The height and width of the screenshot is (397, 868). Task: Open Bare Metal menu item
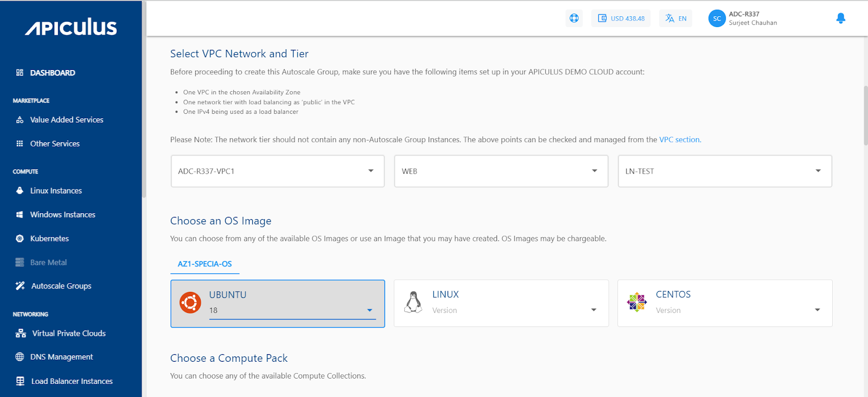[49, 262]
